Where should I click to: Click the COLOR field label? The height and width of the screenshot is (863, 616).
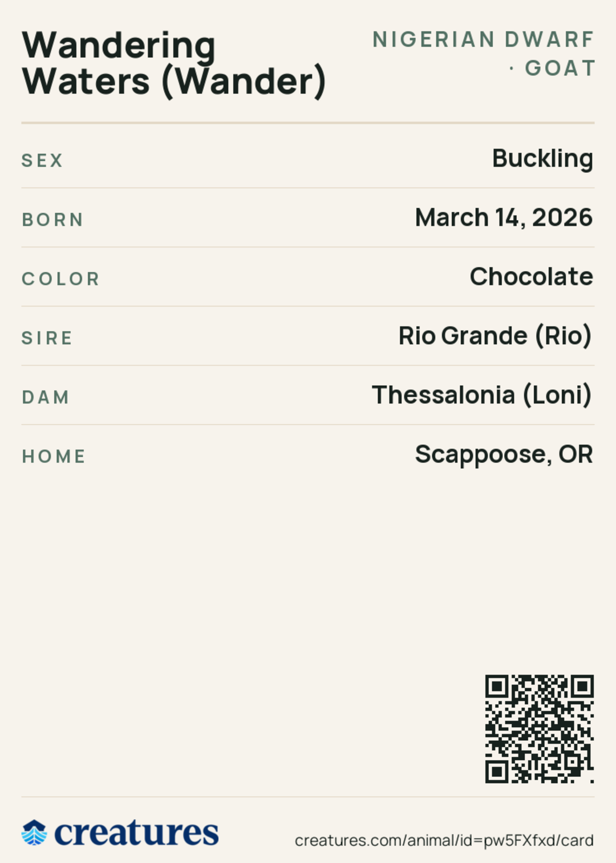click(x=61, y=279)
